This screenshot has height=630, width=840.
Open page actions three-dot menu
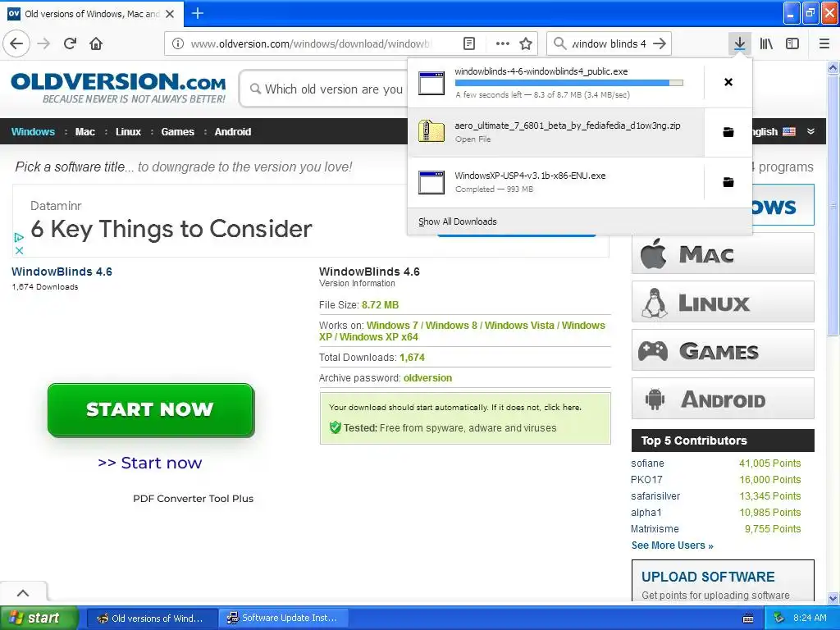(x=503, y=43)
